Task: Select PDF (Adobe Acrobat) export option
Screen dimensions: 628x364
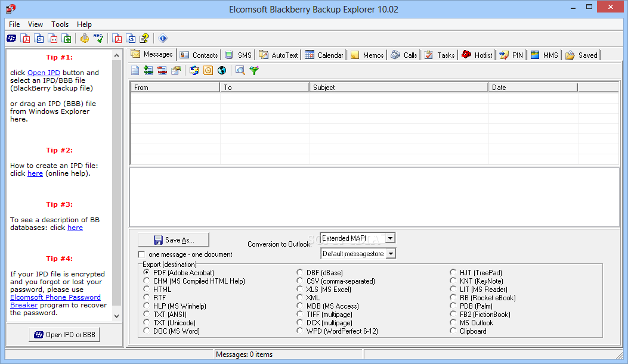Action: pos(147,272)
